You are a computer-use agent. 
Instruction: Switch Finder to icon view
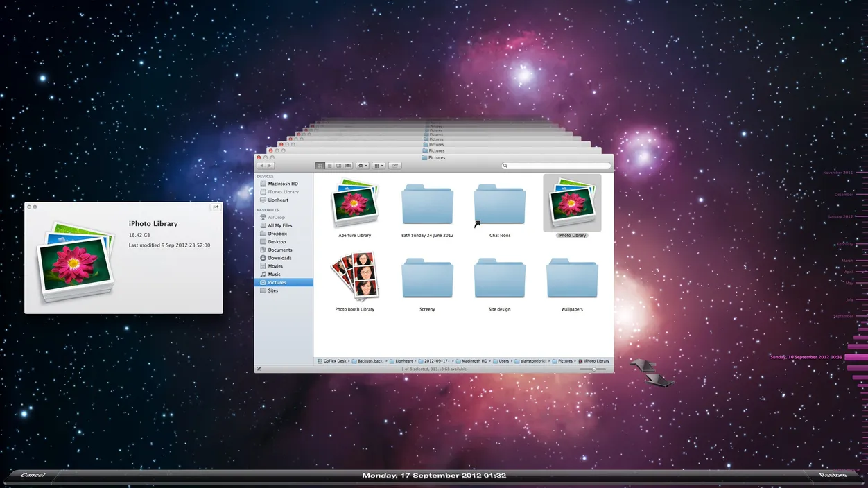(320, 166)
